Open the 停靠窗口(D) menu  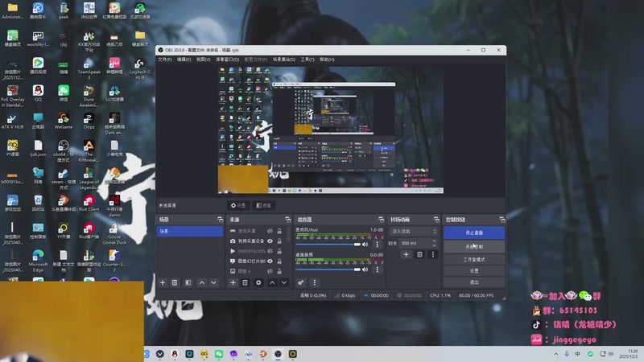(x=227, y=60)
